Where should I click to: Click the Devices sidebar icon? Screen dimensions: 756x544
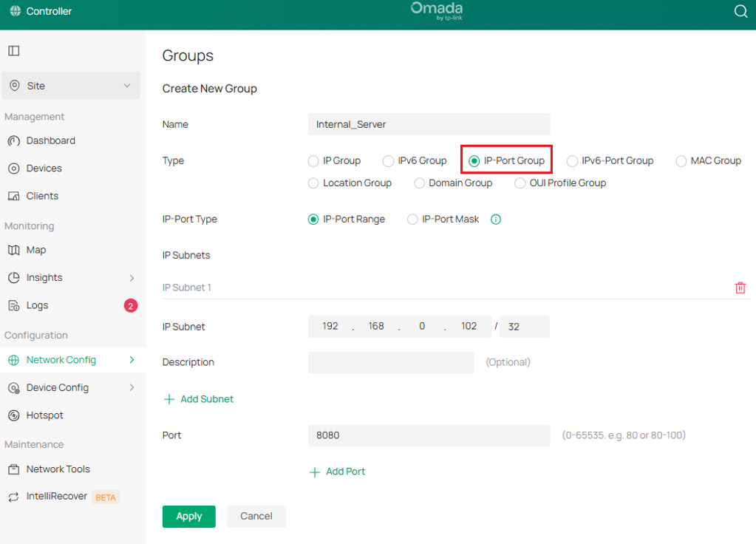(x=14, y=169)
